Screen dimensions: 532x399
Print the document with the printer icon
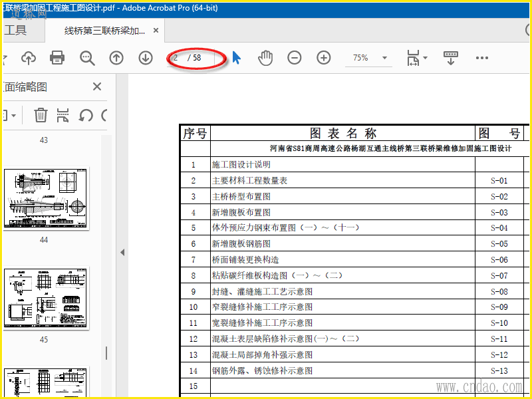[57, 58]
